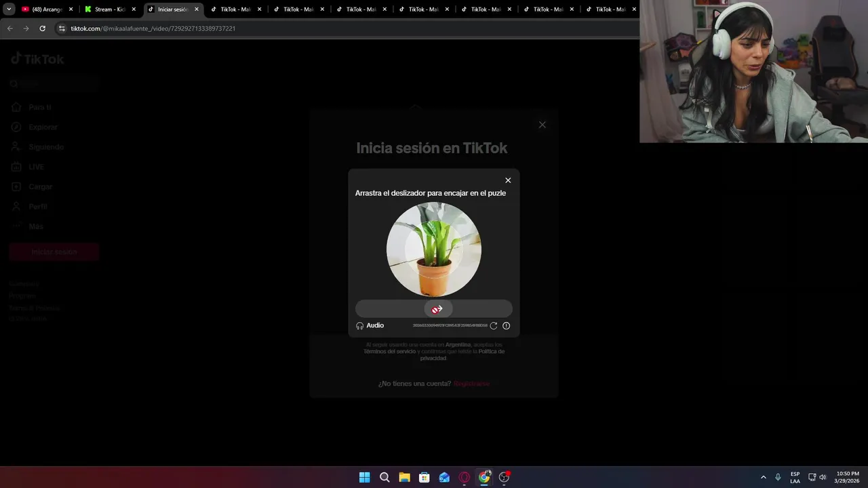Close the YouTube Arcangel tab
Screen dimensions: 868x488
(x=71, y=9)
